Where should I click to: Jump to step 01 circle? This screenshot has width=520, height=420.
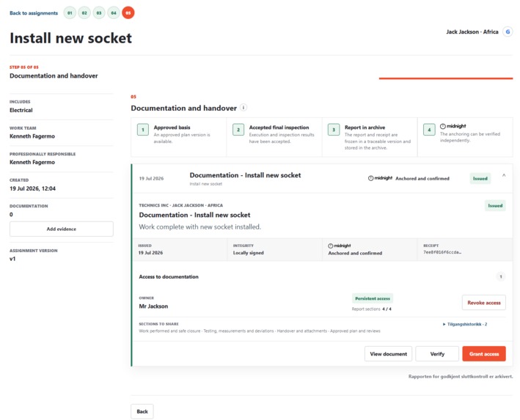[70, 13]
